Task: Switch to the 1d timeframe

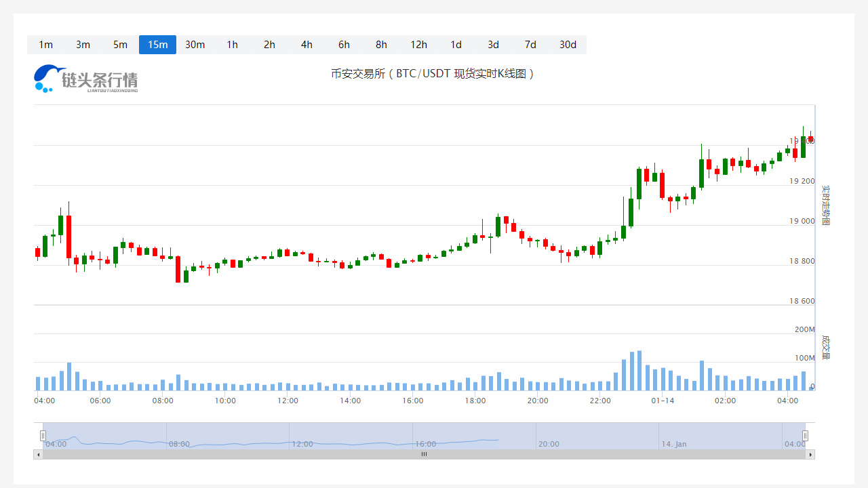Action: [x=456, y=45]
